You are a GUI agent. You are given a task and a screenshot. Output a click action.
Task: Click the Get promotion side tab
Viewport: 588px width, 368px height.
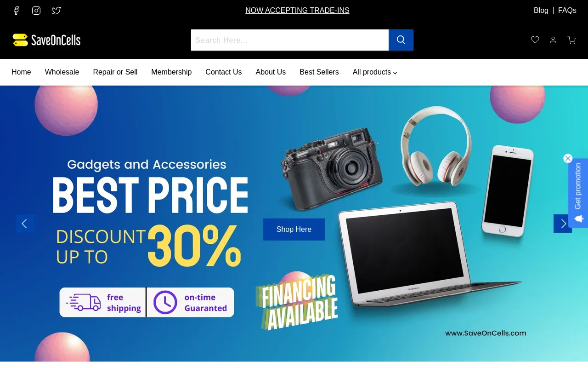coord(578,193)
